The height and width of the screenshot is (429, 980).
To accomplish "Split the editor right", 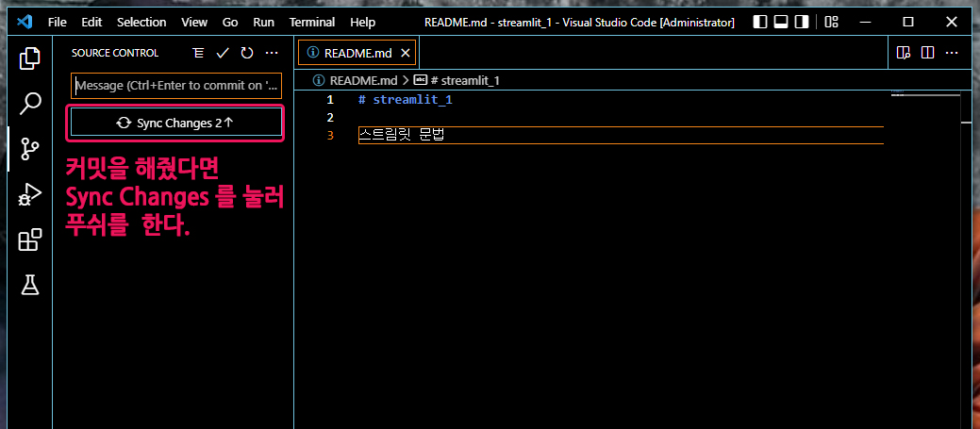I will click(x=927, y=53).
